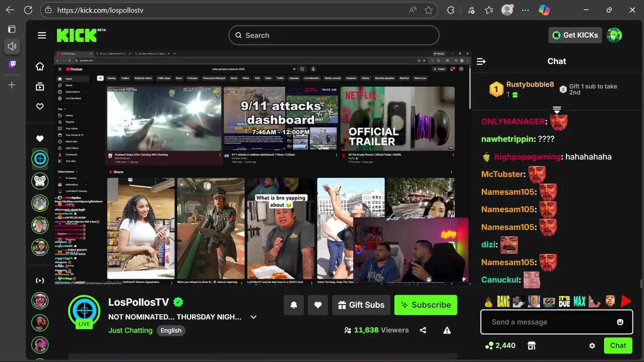Open the Kick hamburger navigation menu
Screen dimensions: 644x362
click(x=42, y=35)
